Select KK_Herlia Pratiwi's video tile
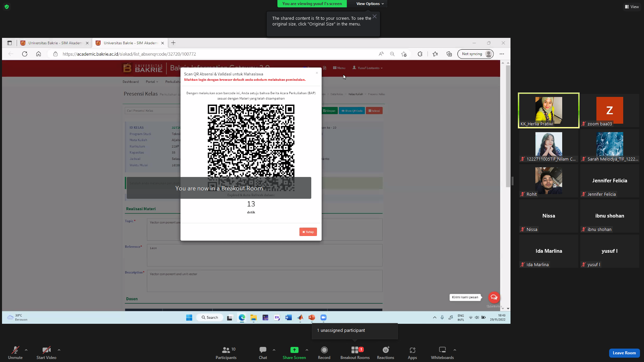Screen dimensions: 644x362 click(549, 111)
